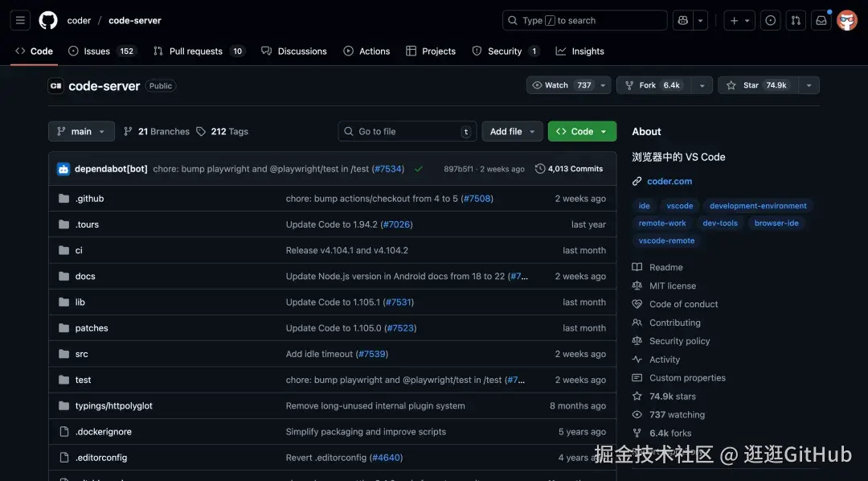Select the development-environment topic tag
The height and width of the screenshot is (481, 868).
[x=758, y=206]
